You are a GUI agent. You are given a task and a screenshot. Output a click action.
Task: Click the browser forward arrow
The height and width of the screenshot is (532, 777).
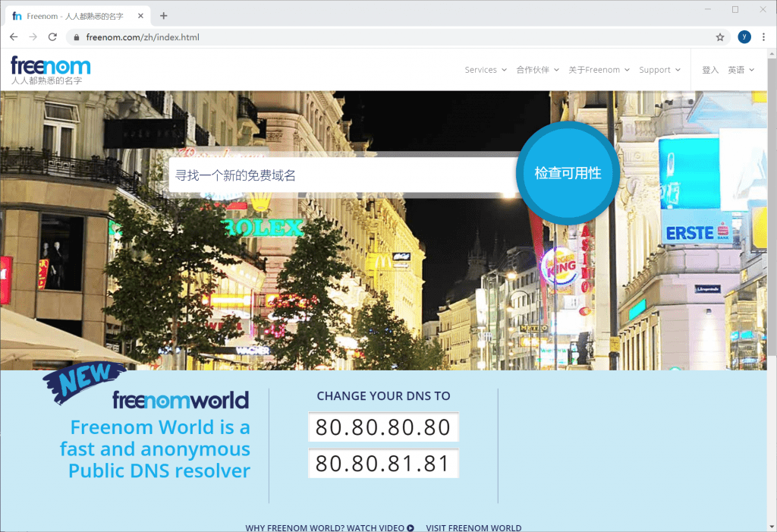tap(33, 36)
